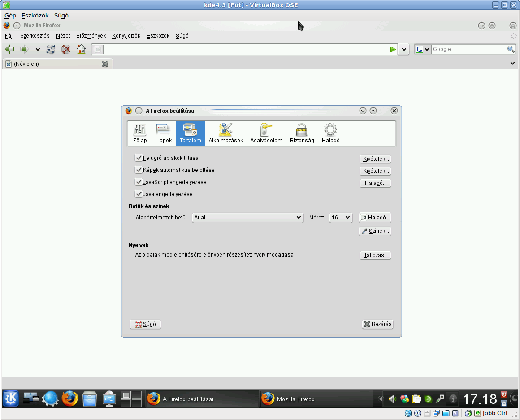Toggle Képek automatikus betöltése checkbox

pos(139,170)
